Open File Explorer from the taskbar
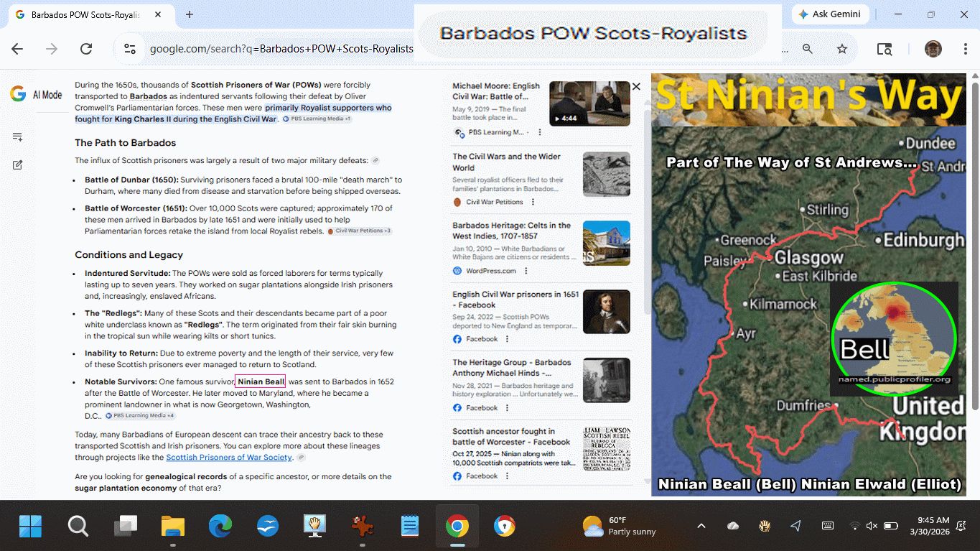Image resolution: width=980 pixels, height=551 pixels. [x=173, y=527]
